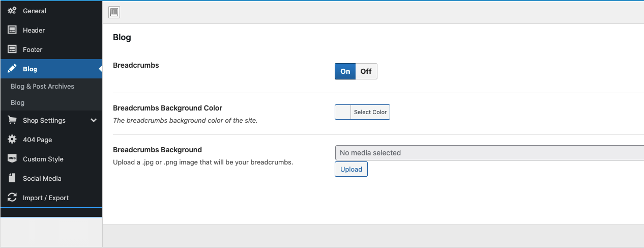Screen dimensions: 644x248
Task: Click the Shop Settings cart icon
Action: [x=12, y=121]
